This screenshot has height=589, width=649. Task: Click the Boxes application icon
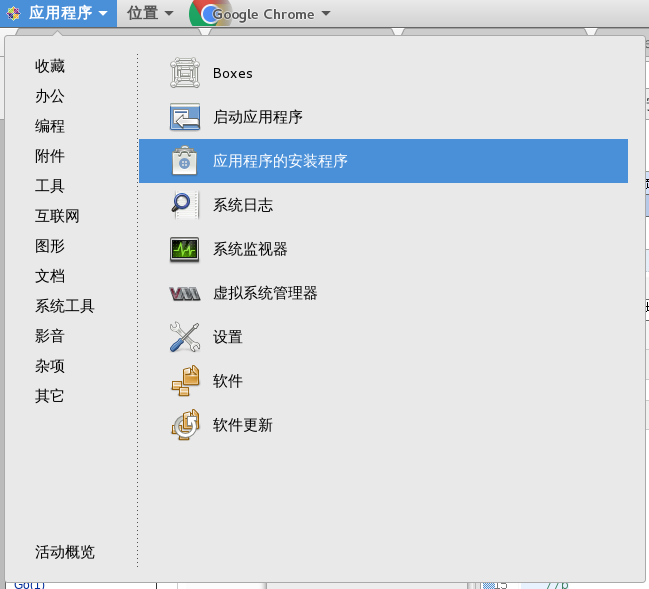click(185, 73)
